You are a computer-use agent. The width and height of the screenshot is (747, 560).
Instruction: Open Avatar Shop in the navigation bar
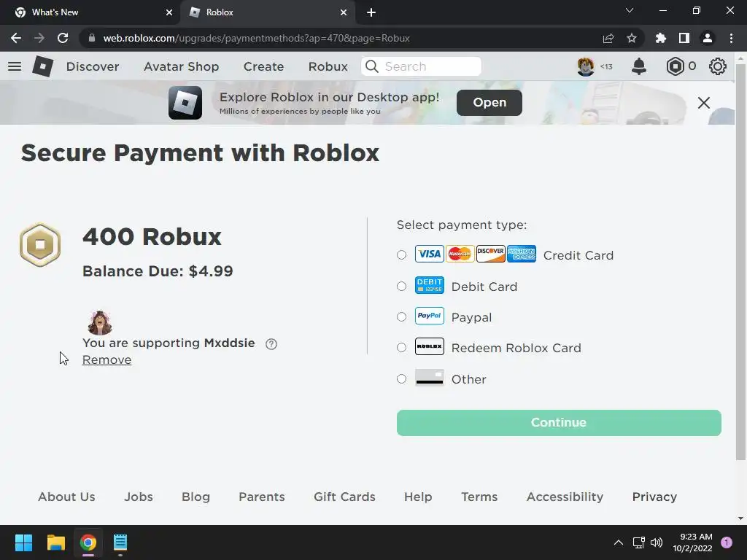[x=181, y=66]
